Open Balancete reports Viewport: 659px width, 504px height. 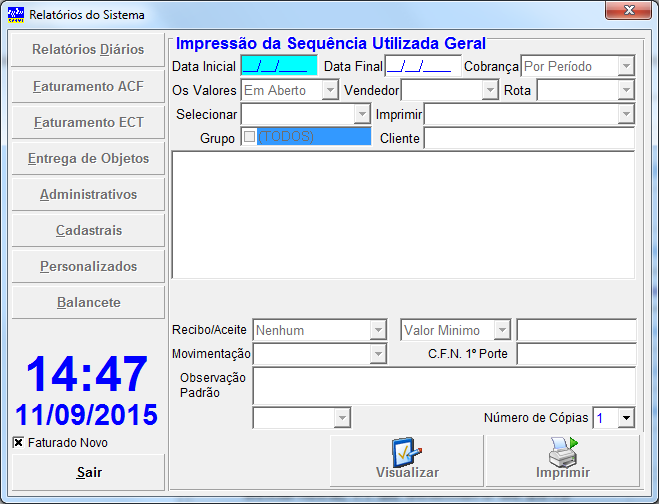click(88, 303)
